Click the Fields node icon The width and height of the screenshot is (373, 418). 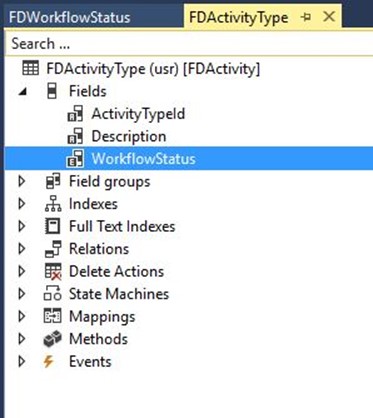52,91
